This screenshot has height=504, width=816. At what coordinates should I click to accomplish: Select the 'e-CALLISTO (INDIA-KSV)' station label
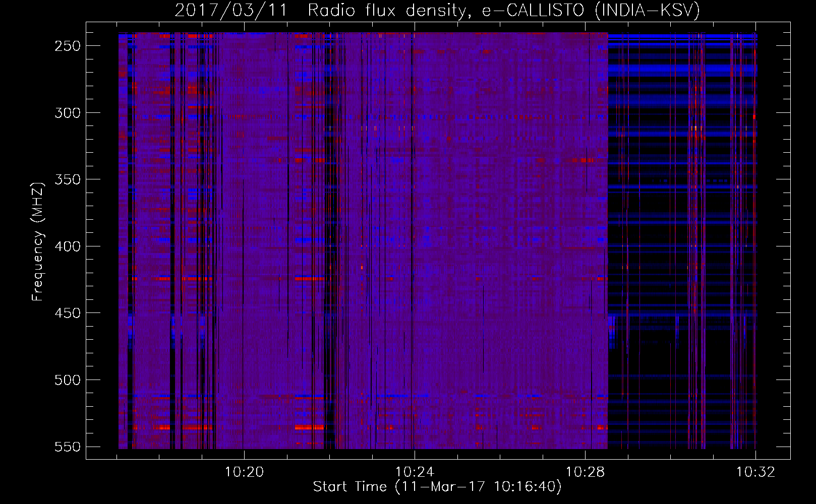pyautogui.click(x=591, y=10)
